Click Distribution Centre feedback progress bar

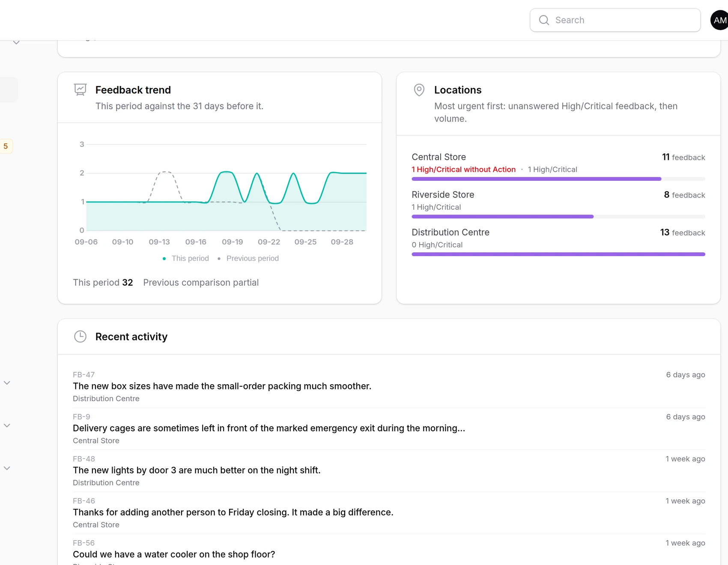(x=558, y=254)
